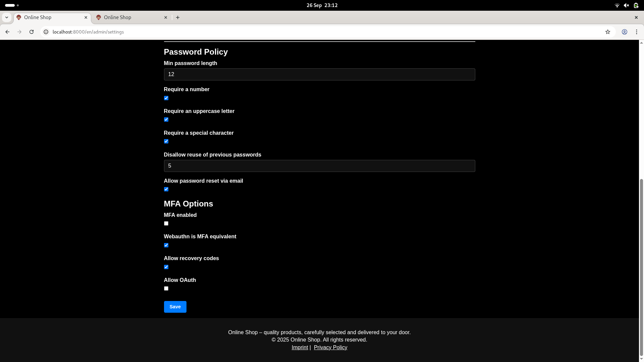Screen dimensions: 644x362
Task: Reload the current page
Action: [32, 32]
